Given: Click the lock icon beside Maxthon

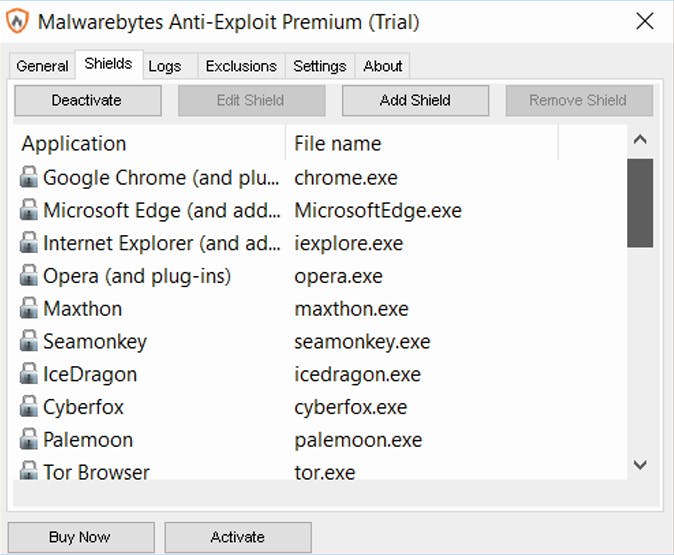Looking at the screenshot, I should click(29, 309).
